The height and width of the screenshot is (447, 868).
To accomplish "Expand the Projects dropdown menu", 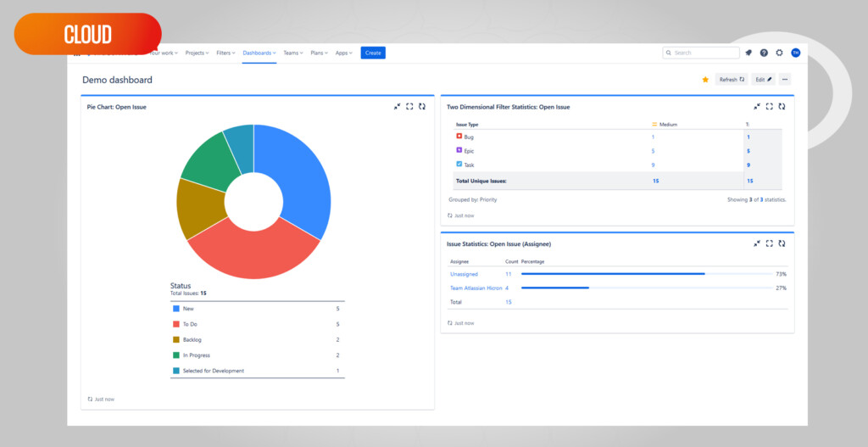I will (x=197, y=53).
